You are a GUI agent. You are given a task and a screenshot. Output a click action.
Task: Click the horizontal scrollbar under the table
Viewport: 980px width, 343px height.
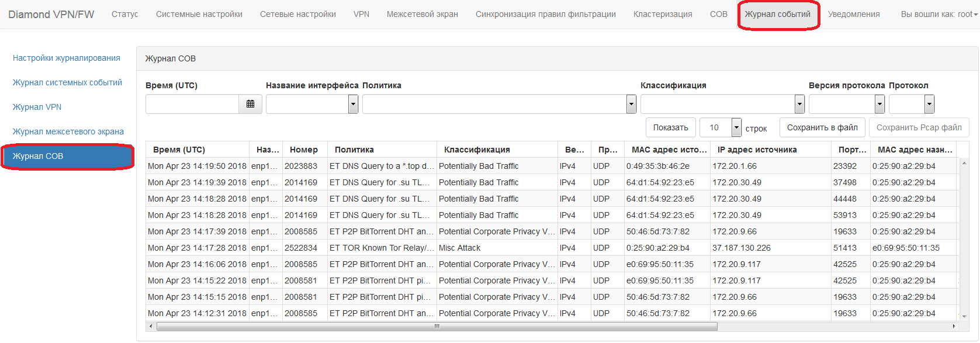437,327
